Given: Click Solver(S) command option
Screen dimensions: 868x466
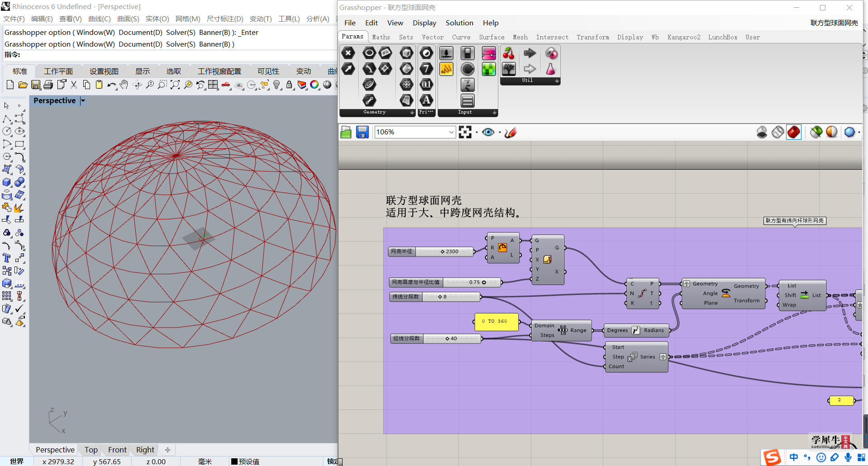Looking at the screenshot, I should click(x=181, y=44).
